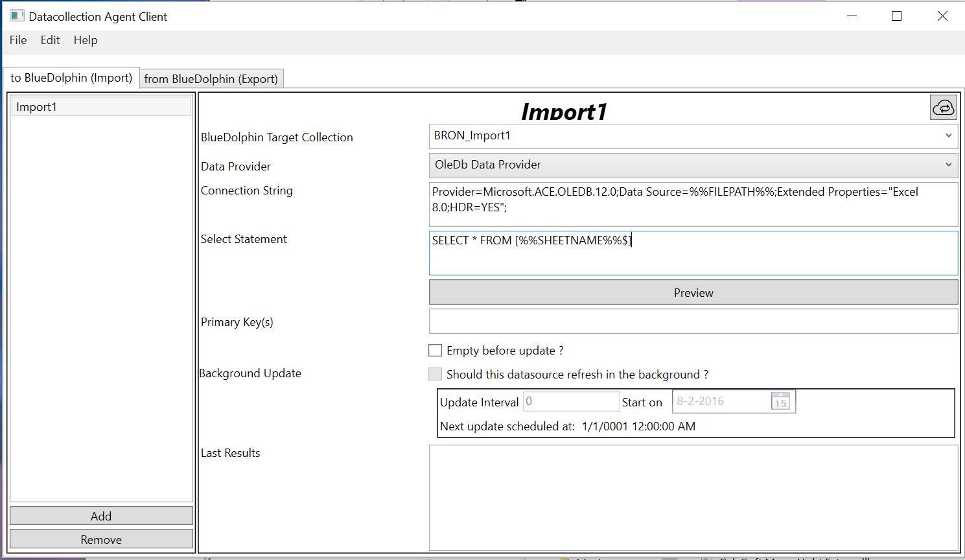Viewport: 965px width, 560px height.
Task: Select Import1 in the list
Action: point(101,107)
